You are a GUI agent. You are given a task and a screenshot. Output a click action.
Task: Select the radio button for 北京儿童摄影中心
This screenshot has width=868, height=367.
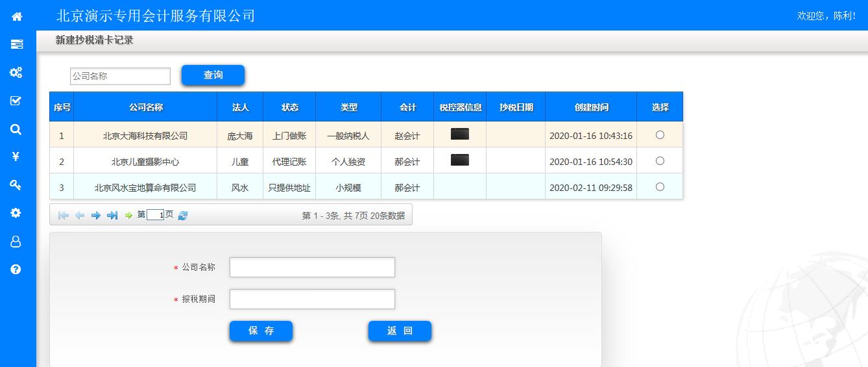(660, 161)
